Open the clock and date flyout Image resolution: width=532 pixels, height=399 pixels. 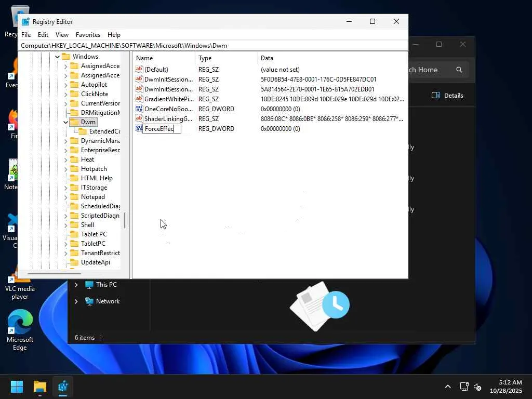tap(506, 387)
